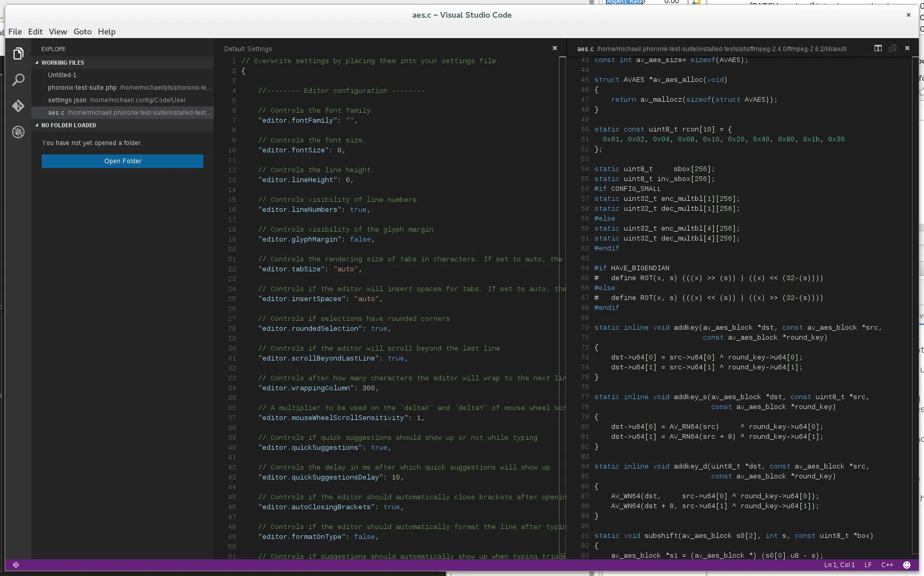Click the split editor icon
924x576 pixels.
click(x=878, y=48)
